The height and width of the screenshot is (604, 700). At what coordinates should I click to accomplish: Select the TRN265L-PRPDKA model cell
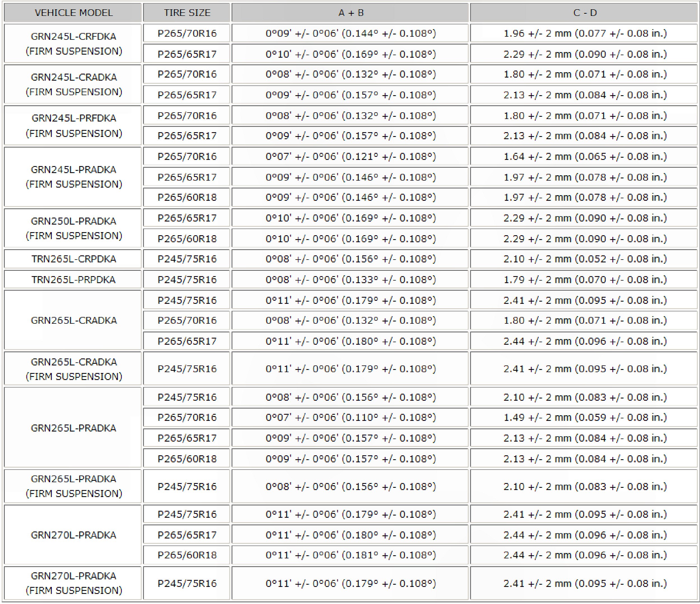73,280
